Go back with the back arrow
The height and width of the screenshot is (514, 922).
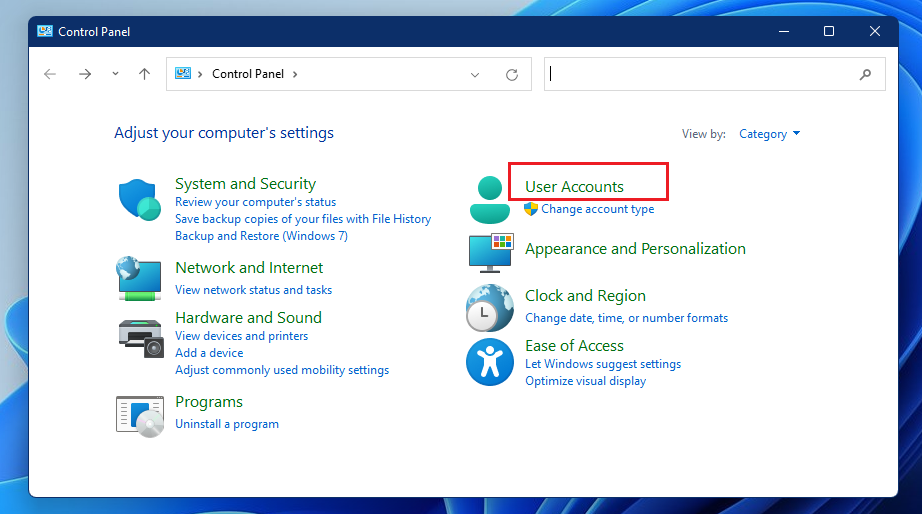[x=50, y=74]
